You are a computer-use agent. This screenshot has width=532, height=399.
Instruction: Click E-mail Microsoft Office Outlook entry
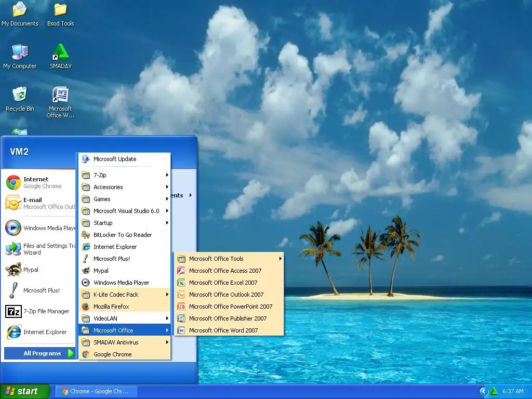(39, 203)
